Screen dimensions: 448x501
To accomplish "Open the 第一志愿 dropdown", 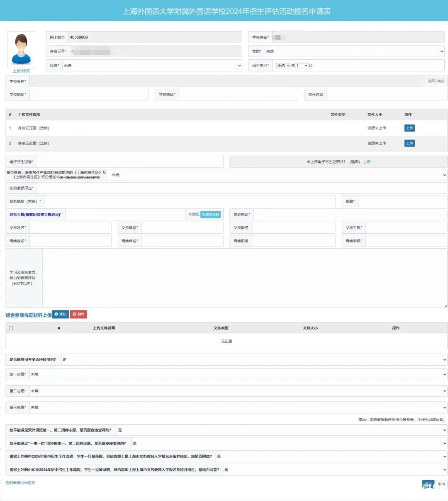I will coord(239,374).
